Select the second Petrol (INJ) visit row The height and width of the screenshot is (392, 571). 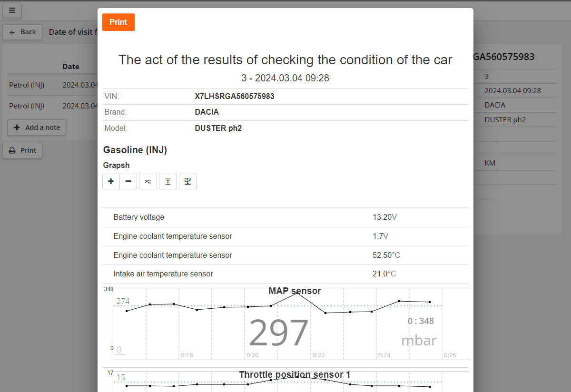click(27, 106)
